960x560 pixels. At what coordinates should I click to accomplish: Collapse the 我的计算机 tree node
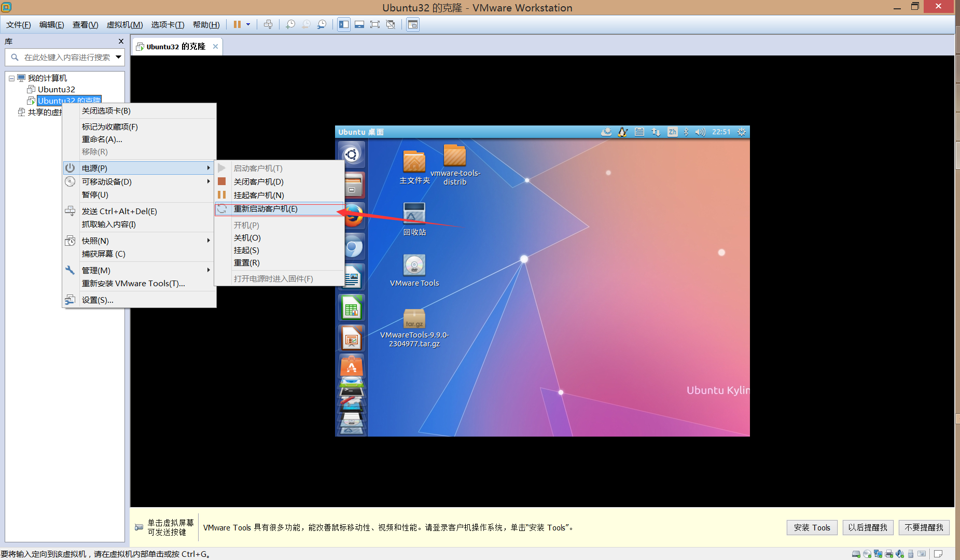pyautogui.click(x=11, y=78)
